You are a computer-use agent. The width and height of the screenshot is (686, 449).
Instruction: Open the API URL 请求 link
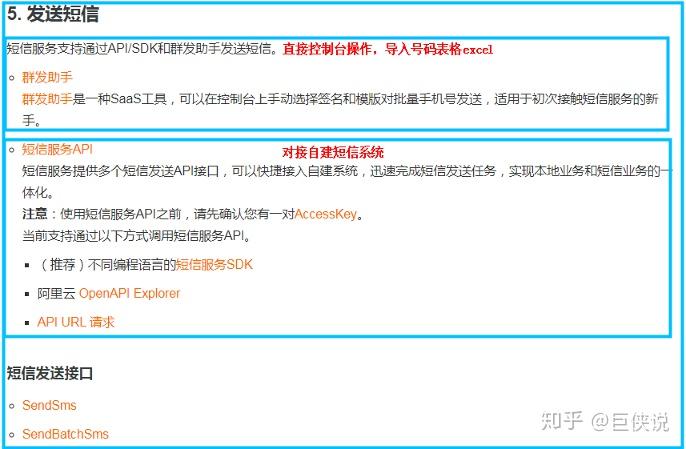(76, 322)
